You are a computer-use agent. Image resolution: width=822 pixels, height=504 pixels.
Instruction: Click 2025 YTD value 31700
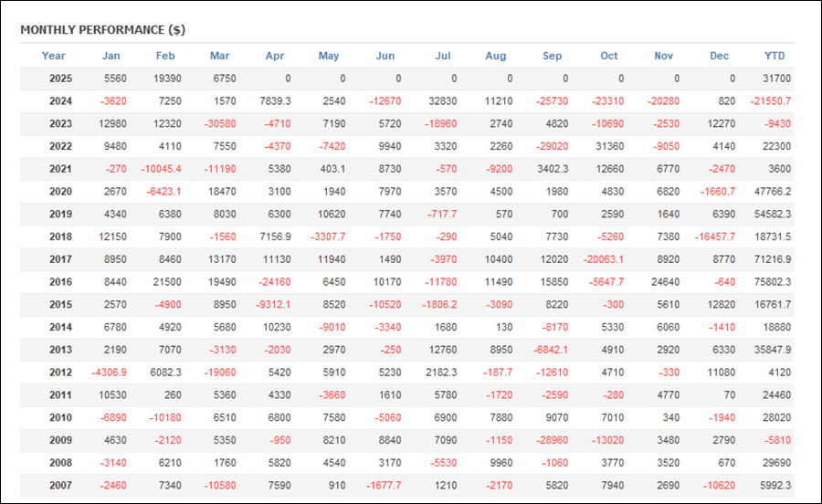[x=776, y=79]
